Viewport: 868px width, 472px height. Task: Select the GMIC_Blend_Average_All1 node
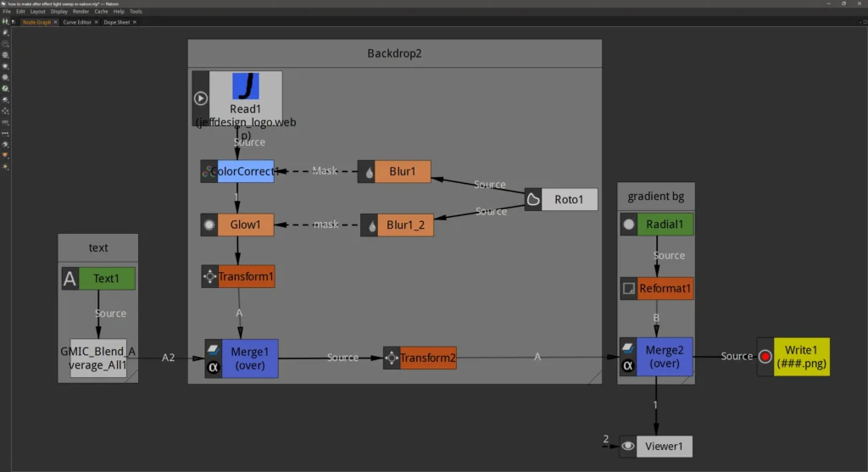[x=98, y=359]
